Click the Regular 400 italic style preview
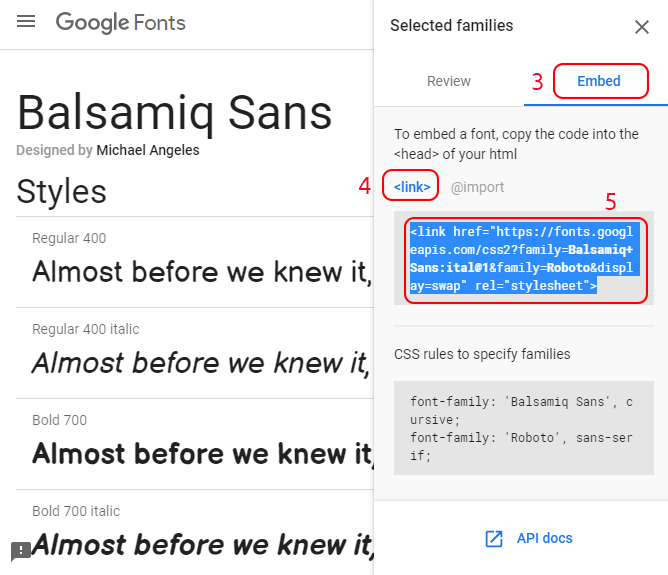Viewport: 668px width, 575px height. (202, 363)
